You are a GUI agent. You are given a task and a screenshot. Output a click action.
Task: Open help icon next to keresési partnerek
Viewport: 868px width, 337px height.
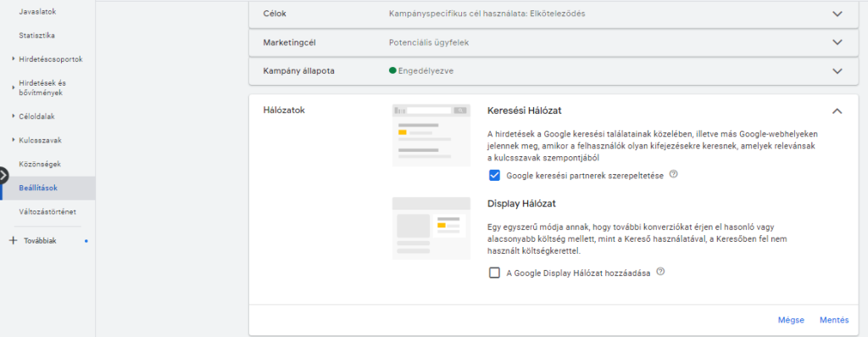(673, 174)
